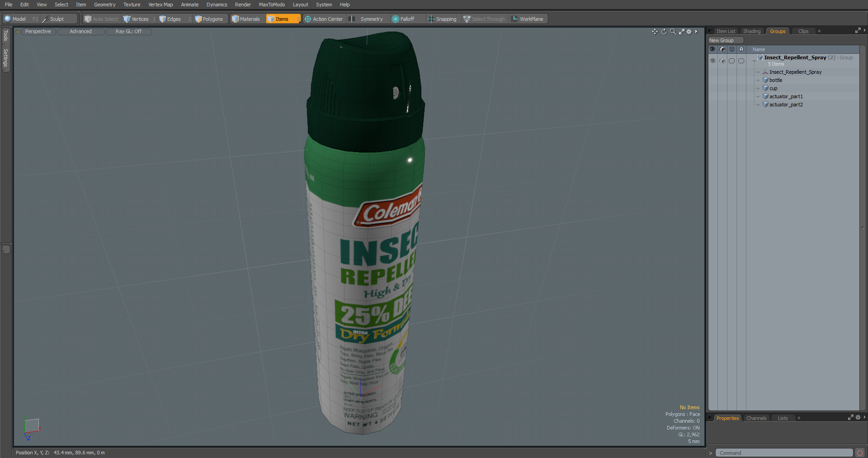This screenshot has height=458, width=868.
Task: Toggle render camera for Insect_Repellent_Spray group
Action: [722, 61]
